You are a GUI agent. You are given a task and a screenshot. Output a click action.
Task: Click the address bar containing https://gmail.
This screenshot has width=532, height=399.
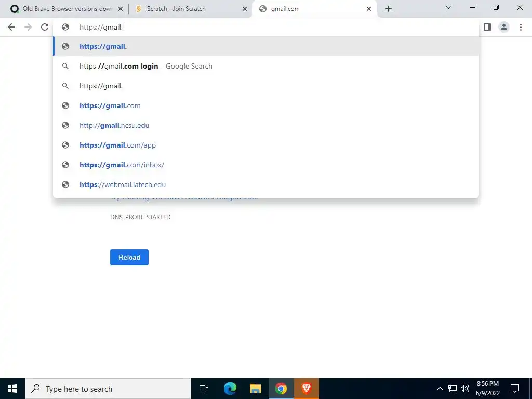click(266, 27)
